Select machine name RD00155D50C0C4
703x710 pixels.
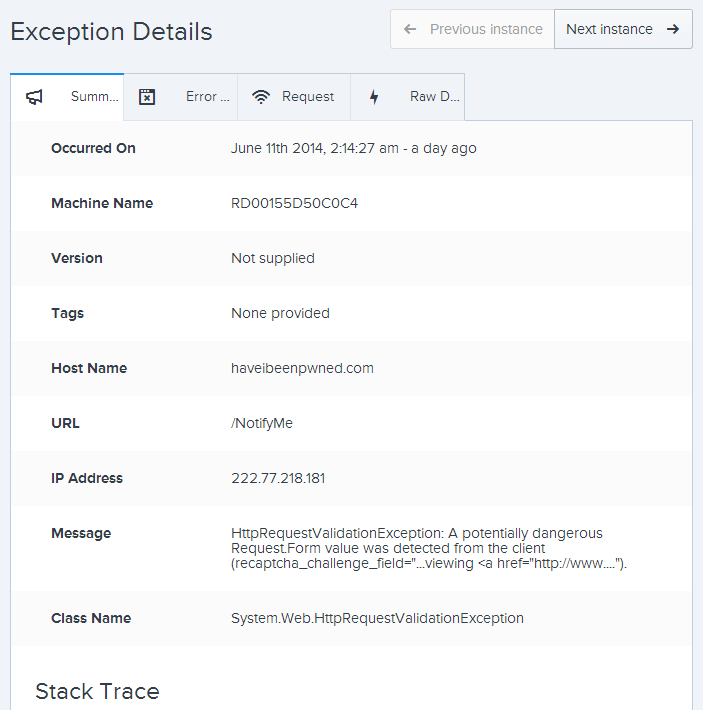click(x=294, y=203)
